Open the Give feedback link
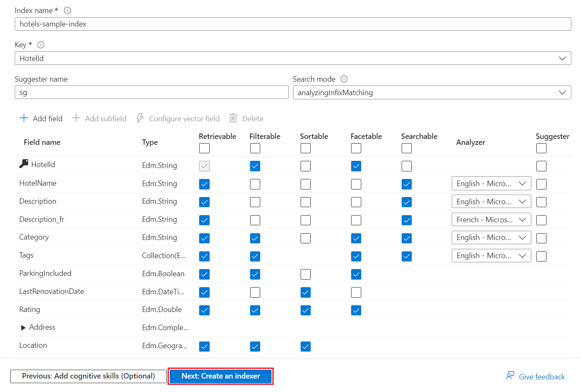This screenshot has height=392, width=581. point(542,377)
